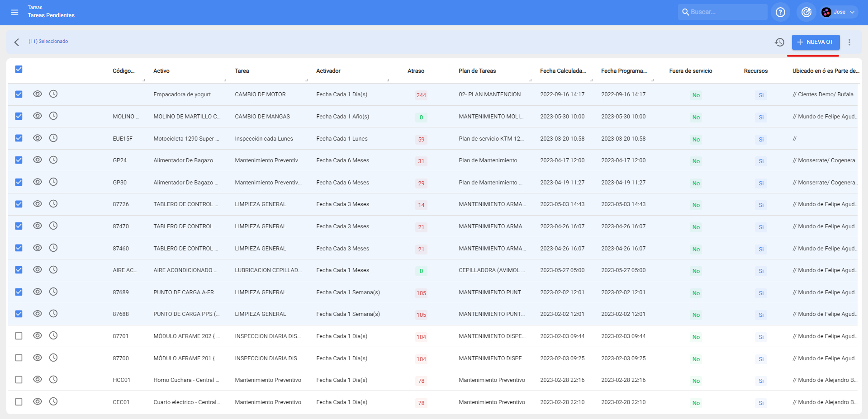Viewport: 868px width, 419px height.
Task: Open the target goals icon in header
Action: point(806,12)
